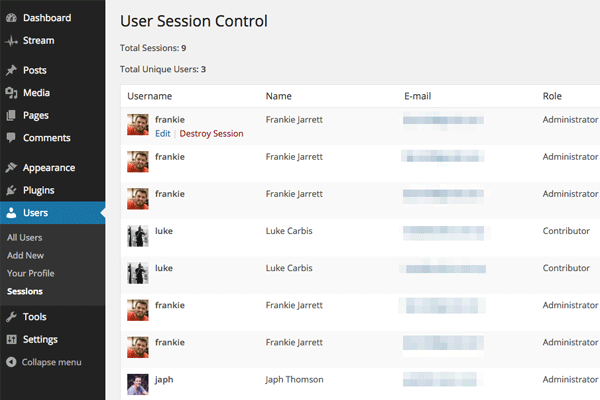Click the Destroy Session link
Image resolution: width=600 pixels, height=400 pixels.
211,133
